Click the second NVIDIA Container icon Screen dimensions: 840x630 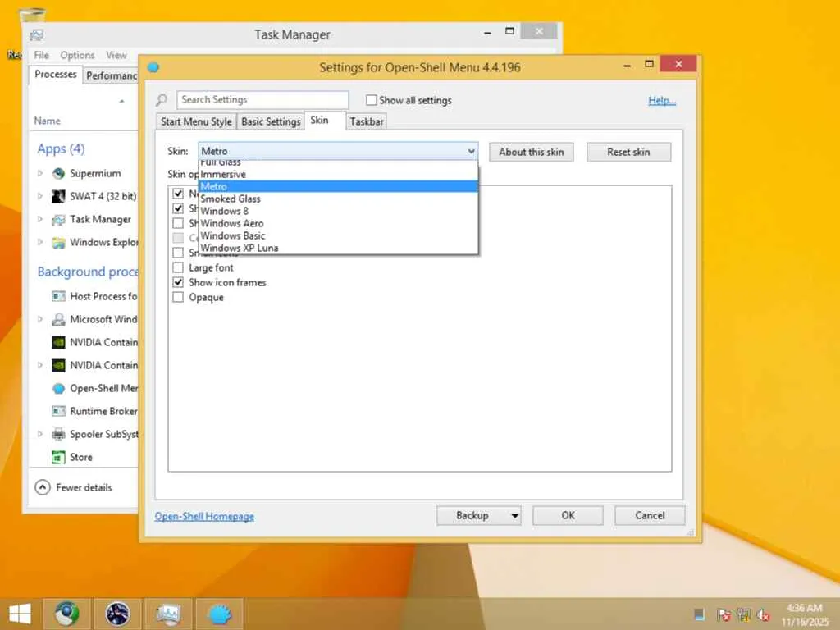tap(58, 365)
